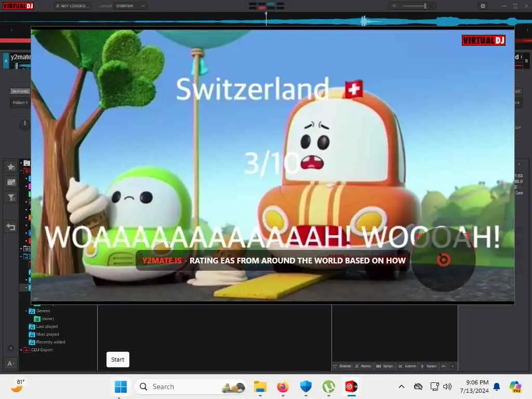Screen dimensions: 532x399
Task: Click the VirtualDJ taskbar icon
Action: (x=352, y=387)
